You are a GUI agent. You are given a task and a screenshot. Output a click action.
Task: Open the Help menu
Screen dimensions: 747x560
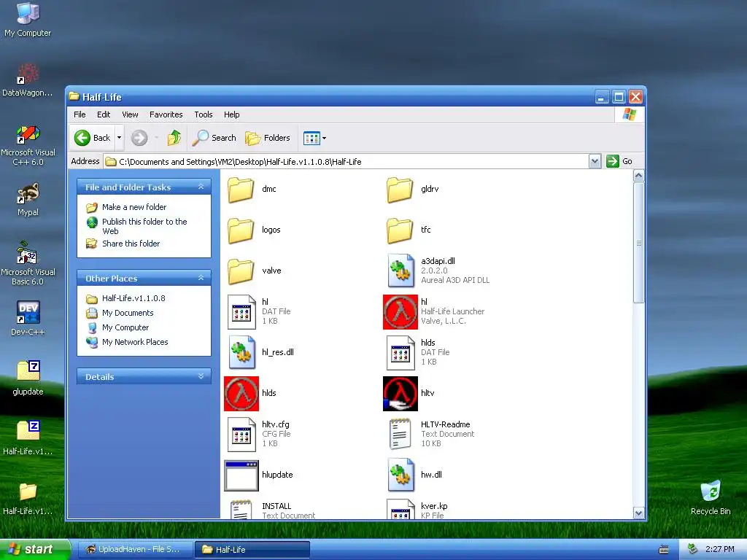click(231, 114)
